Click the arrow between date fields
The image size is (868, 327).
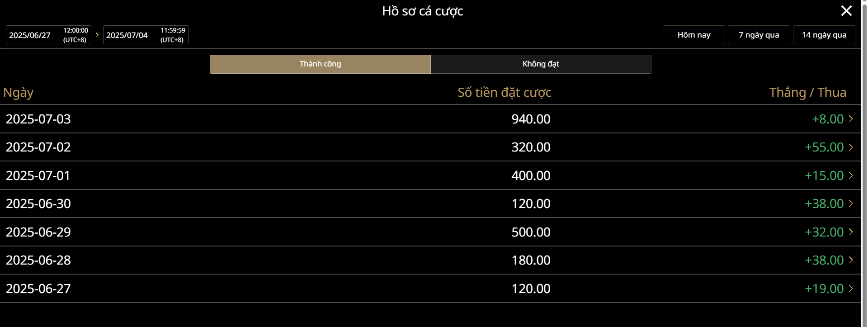coord(97,35)
